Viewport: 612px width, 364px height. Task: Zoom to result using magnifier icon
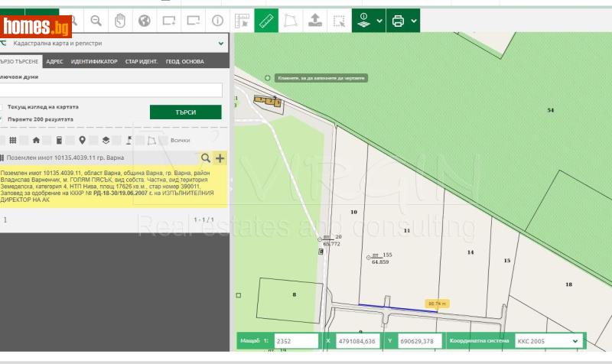205,158
